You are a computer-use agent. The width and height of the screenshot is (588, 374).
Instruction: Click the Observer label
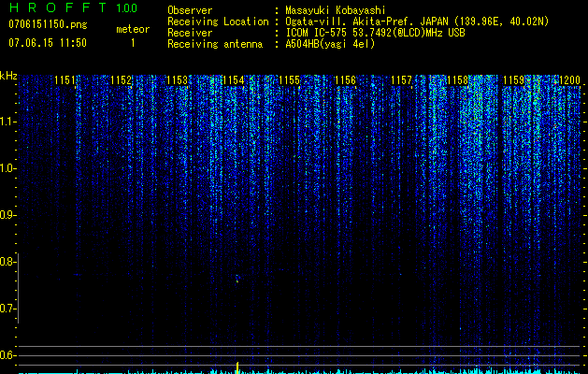pos(190,10)
